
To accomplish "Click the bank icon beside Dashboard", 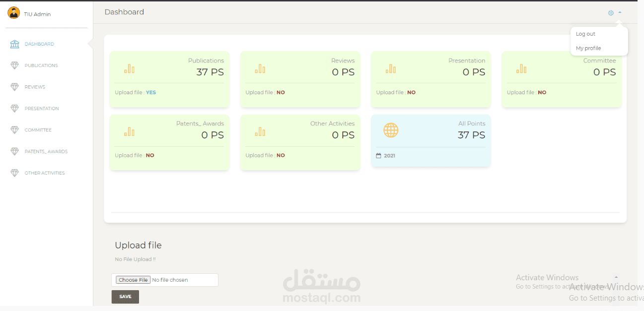I will pos(15,44).
